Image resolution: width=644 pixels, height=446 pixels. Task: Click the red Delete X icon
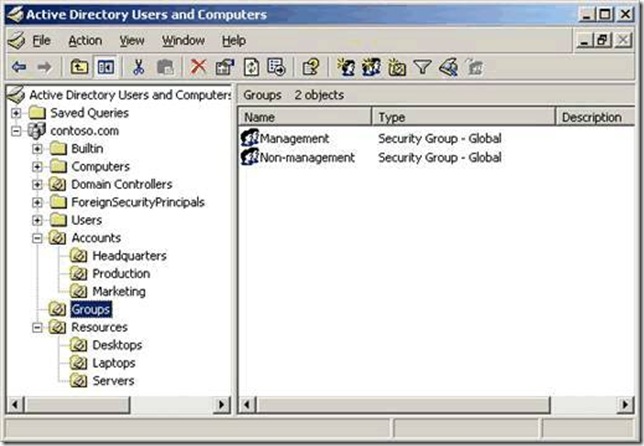[199, 66]
